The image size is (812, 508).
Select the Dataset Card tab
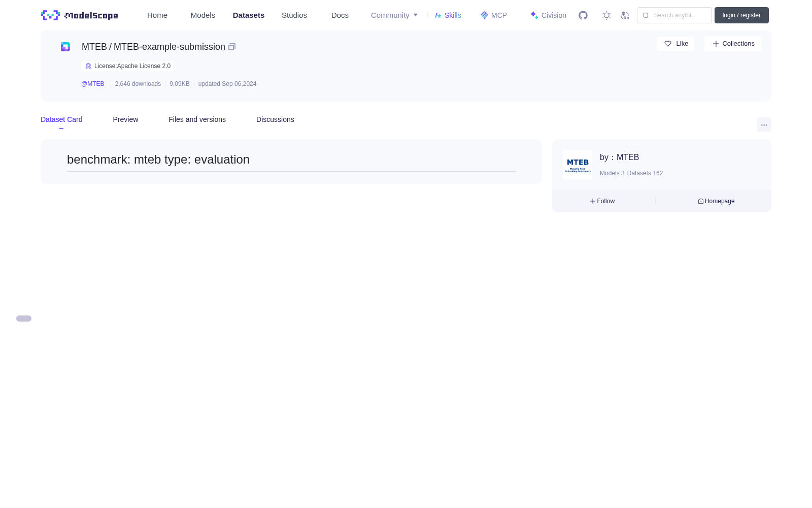pos(61,119)
